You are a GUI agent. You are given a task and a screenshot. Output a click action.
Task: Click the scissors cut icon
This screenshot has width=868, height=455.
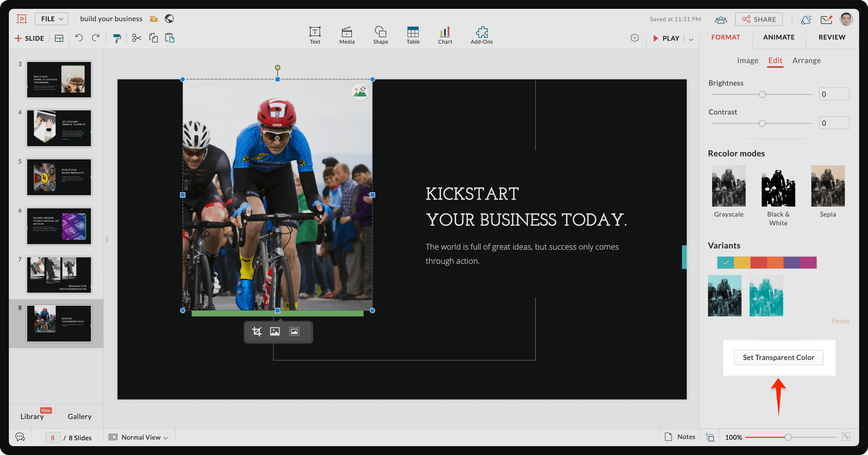pyautogui.click(x=136, y=38)
